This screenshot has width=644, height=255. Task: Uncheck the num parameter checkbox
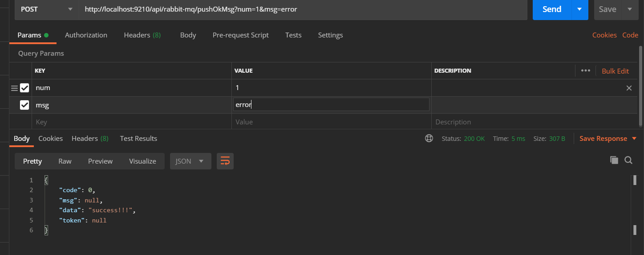pos(24,88)
